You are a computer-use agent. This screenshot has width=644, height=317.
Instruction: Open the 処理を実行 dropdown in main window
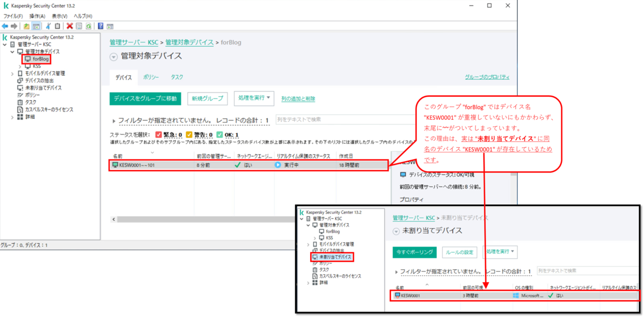[254, 98]
